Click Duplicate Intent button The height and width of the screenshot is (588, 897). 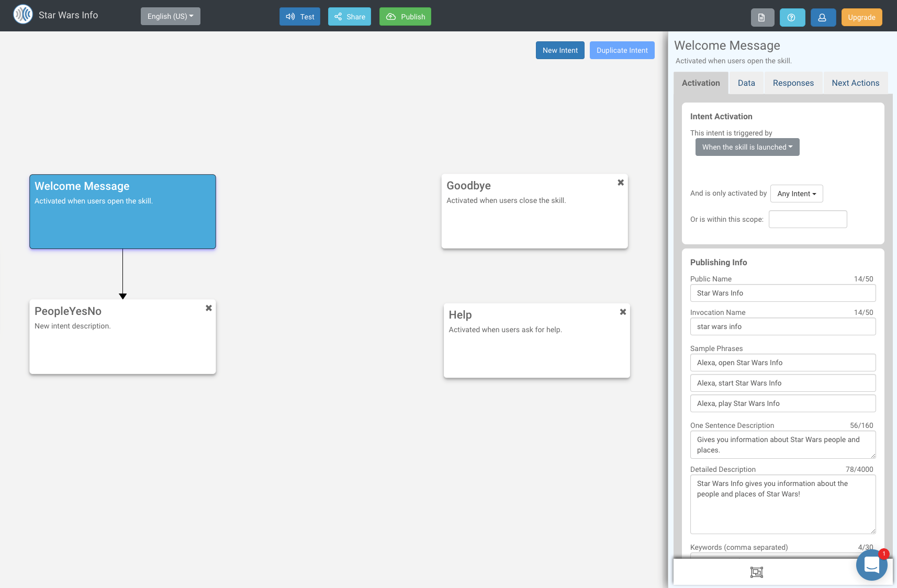pyautogui.click(x=622, y=50)
